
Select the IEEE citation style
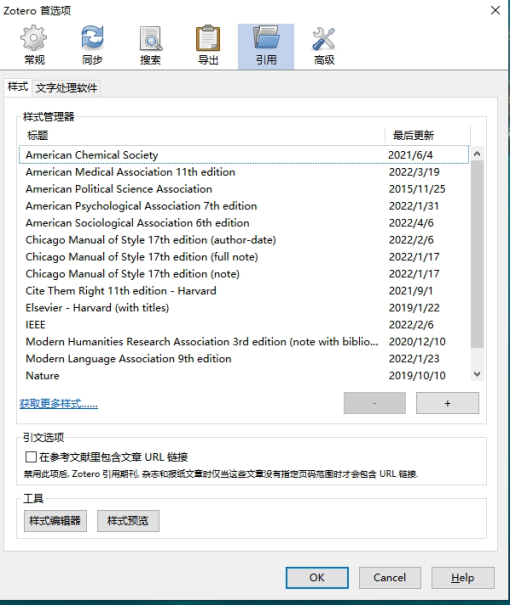tap(244, 325)
